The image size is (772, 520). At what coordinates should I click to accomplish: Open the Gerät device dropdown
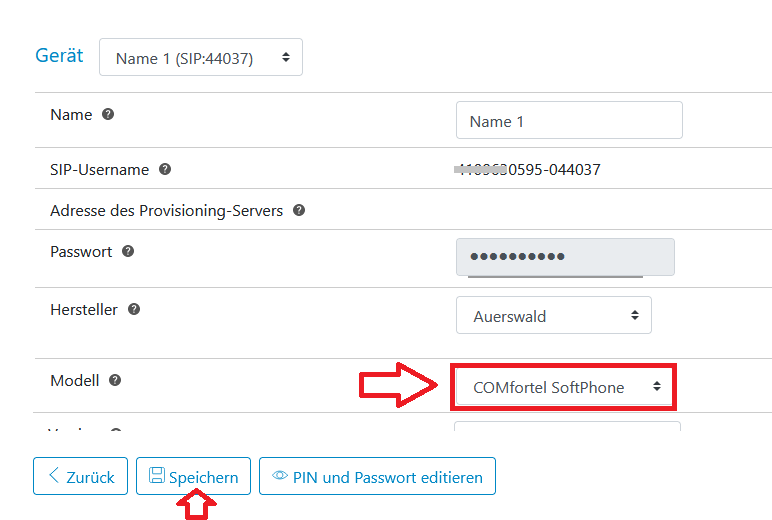201,57
